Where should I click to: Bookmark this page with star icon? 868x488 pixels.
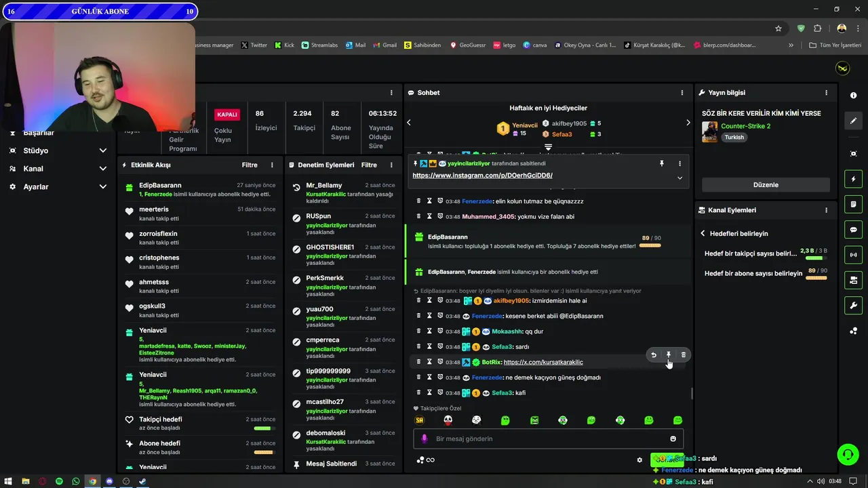point(778,28)
